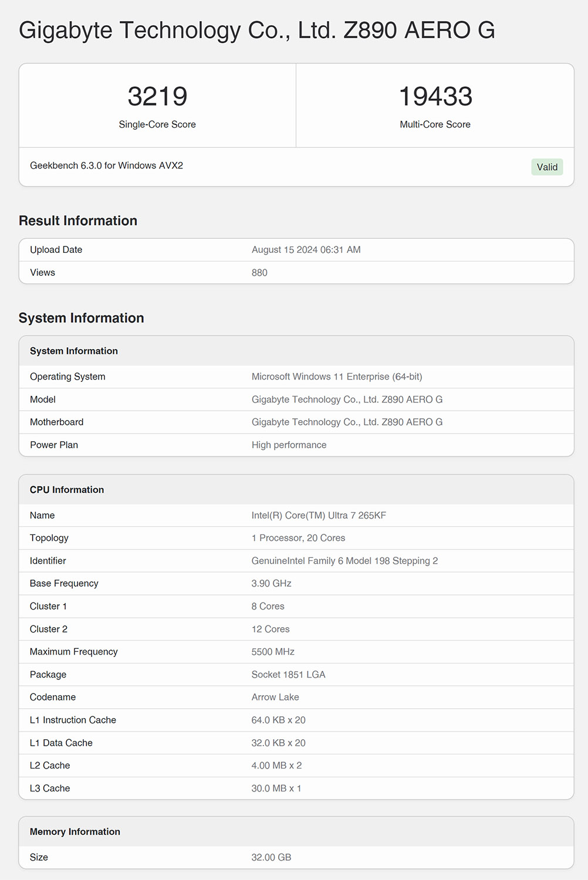The image size is (588, 880).
Task: Click L2 Cache value 4.00 MB x 2
Action: (277, 766)
